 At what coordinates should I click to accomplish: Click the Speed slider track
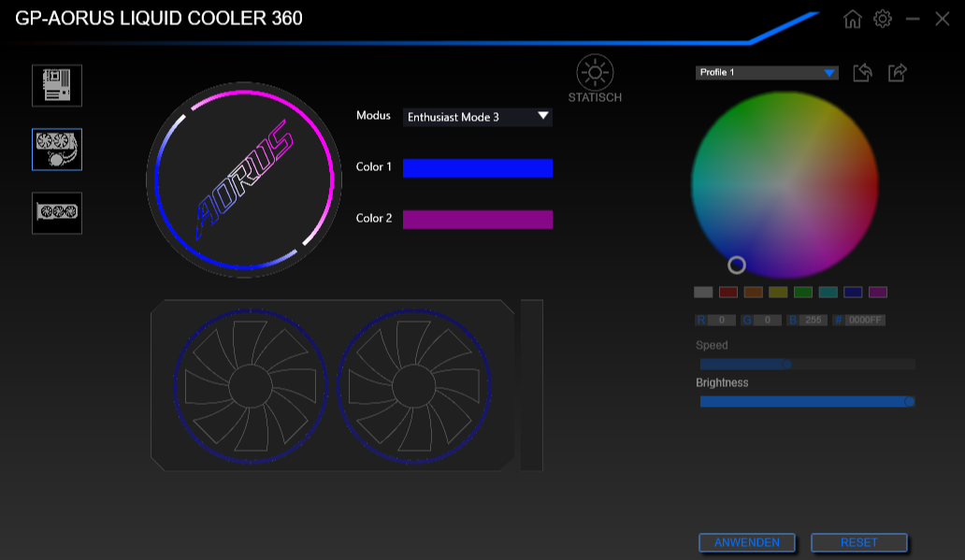808,365
